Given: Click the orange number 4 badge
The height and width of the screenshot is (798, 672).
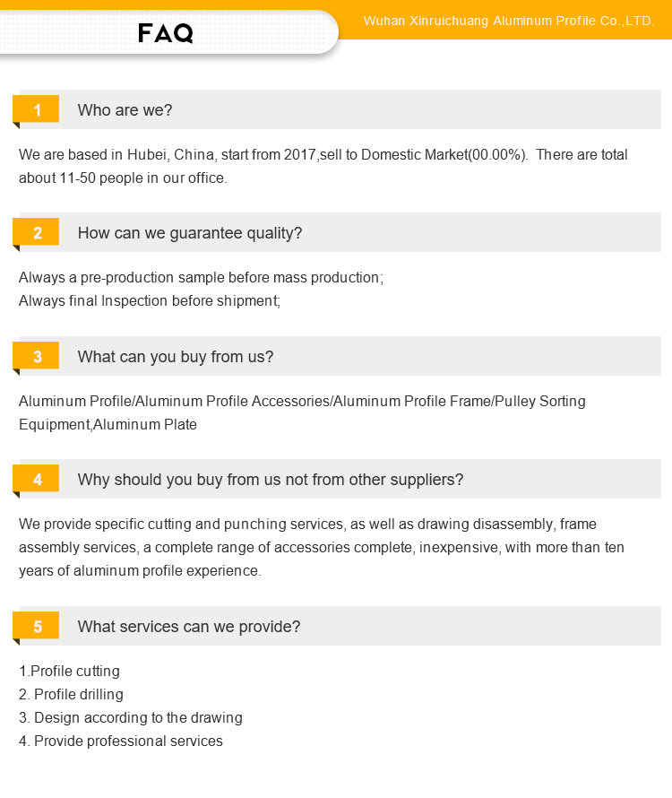Looking at the screenshot, I should coord(36,479).
